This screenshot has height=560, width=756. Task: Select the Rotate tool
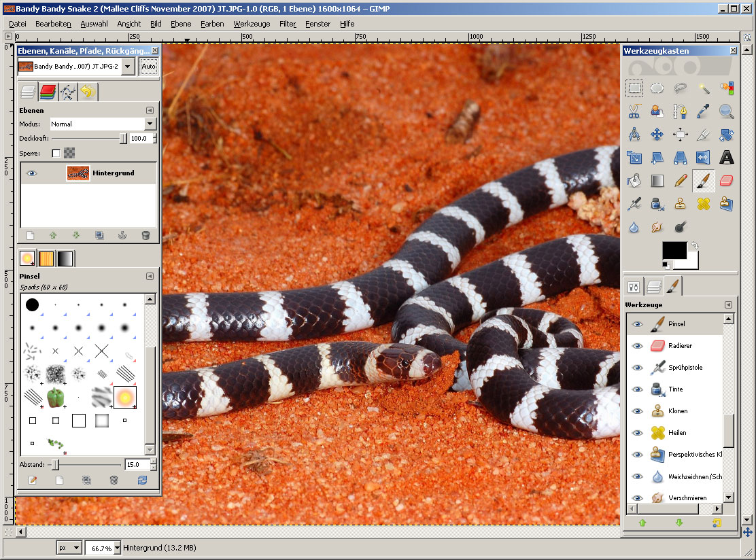727,135
